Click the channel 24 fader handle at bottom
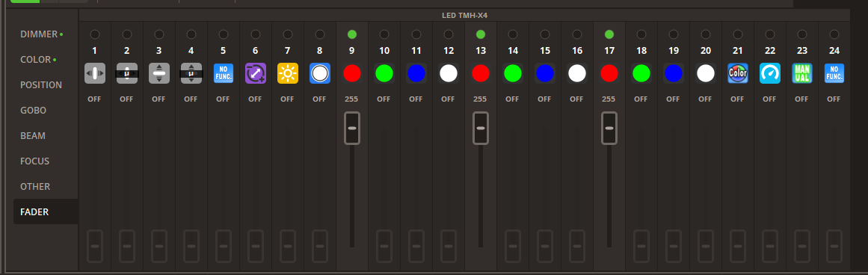This screenshot has height=275, width=868. (x=834, y=246)
